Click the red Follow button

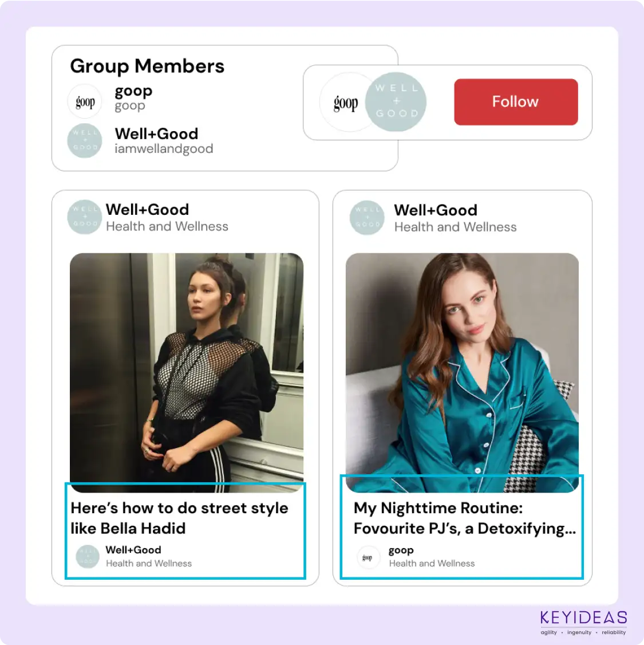515,102
